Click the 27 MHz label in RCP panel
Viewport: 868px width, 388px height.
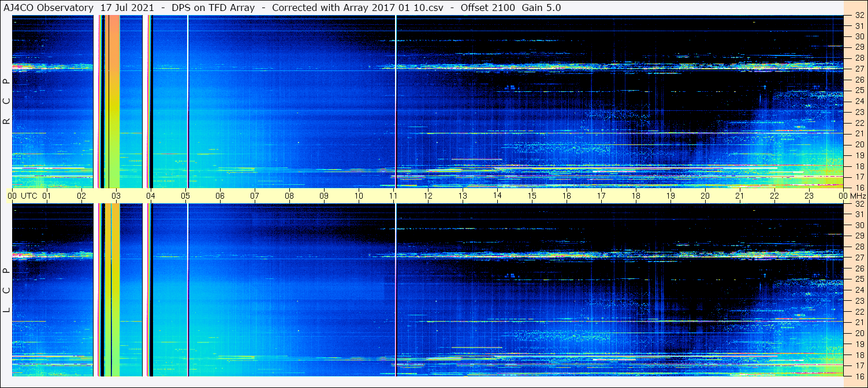pyautogui.click(x=859, y=69)
